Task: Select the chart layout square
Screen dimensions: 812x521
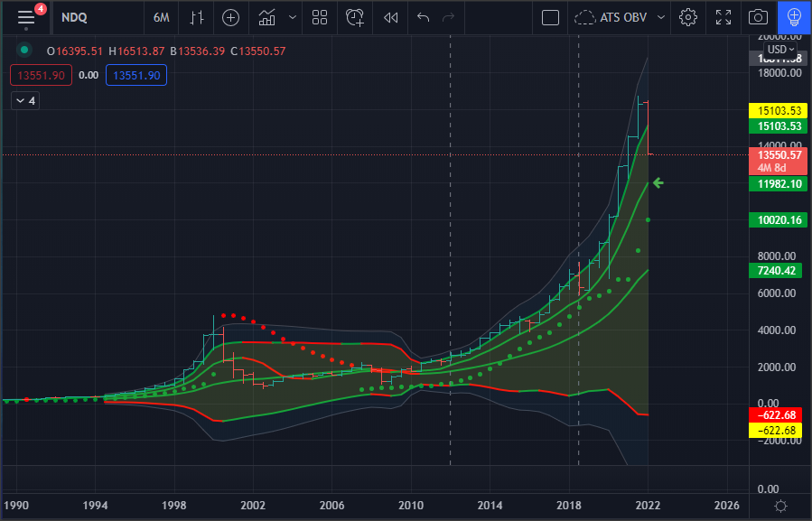Action: pyautogui.click(x=550, y=18)
